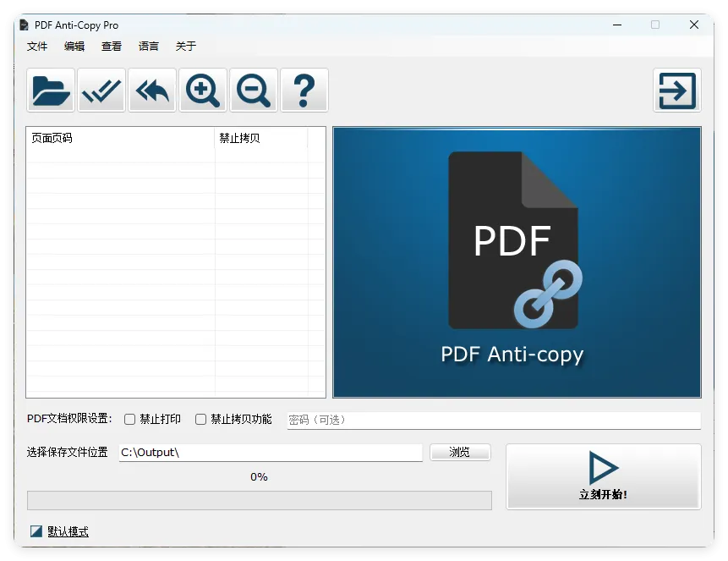Screen dimensions: 728x561
Task: Click the 浏览 button to browse folders
Action: pos(460,452)
